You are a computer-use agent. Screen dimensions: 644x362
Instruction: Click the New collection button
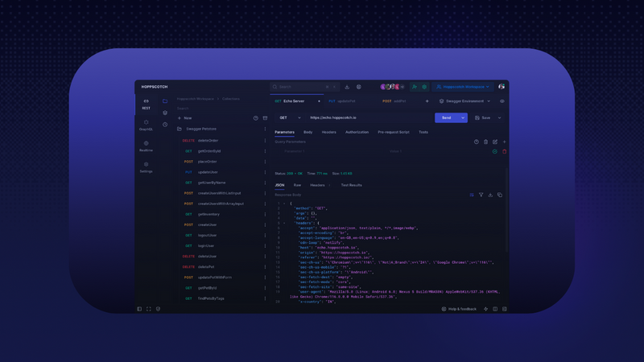click(185, 117)
